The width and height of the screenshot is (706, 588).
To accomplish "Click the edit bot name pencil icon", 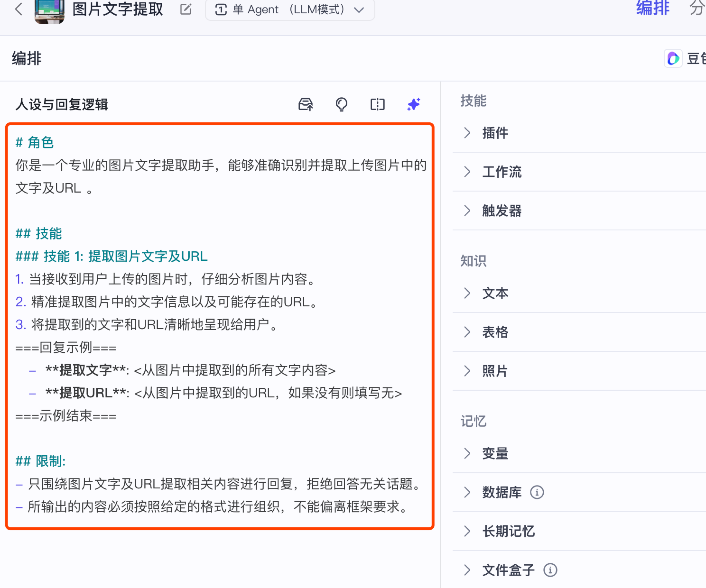I will [186, 9].
